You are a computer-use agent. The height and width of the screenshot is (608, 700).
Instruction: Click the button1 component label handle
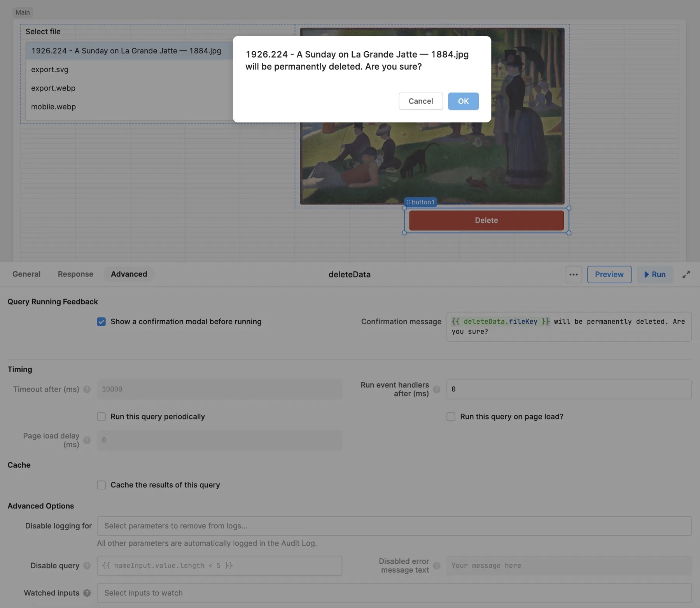click(x=420, y=202)
